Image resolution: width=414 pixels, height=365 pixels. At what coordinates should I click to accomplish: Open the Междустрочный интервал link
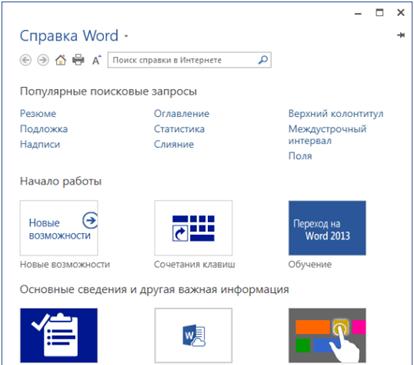pos(327,134)
